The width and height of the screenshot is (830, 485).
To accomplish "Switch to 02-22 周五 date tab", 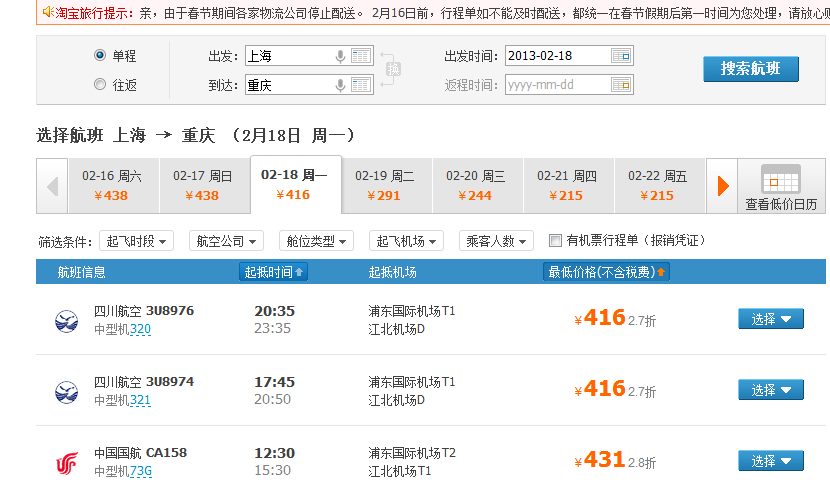I will click(x=658, y=186).
